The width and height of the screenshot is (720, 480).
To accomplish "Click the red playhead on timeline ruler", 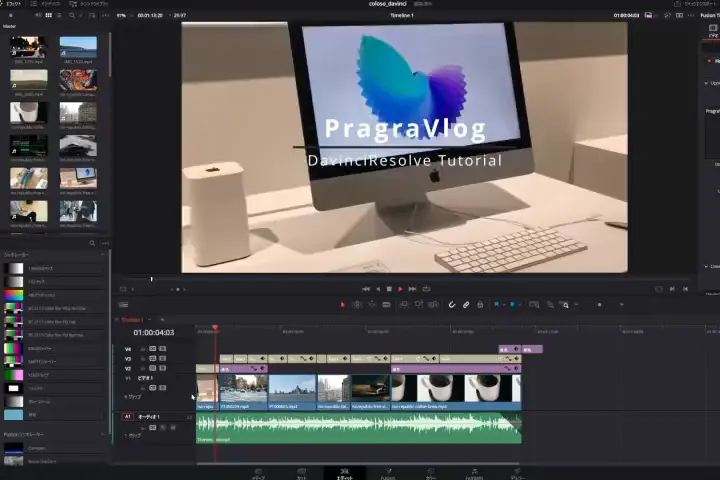I will point(215,328).
